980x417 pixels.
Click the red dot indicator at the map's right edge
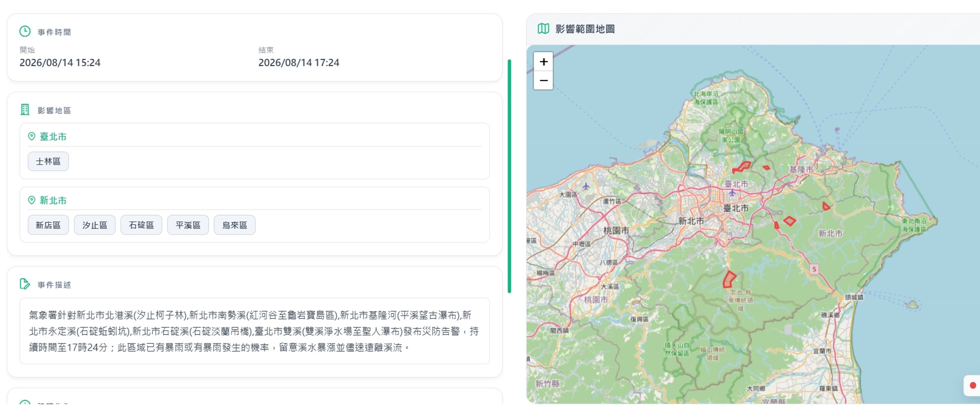click(x=973, y=385)
